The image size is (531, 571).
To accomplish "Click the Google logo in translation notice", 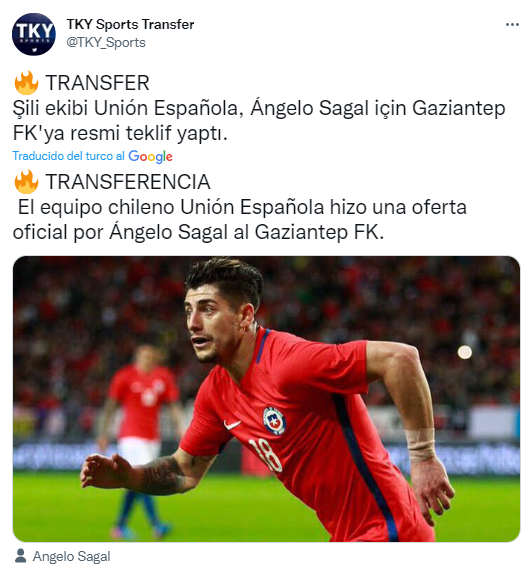I will pos(150,156).
